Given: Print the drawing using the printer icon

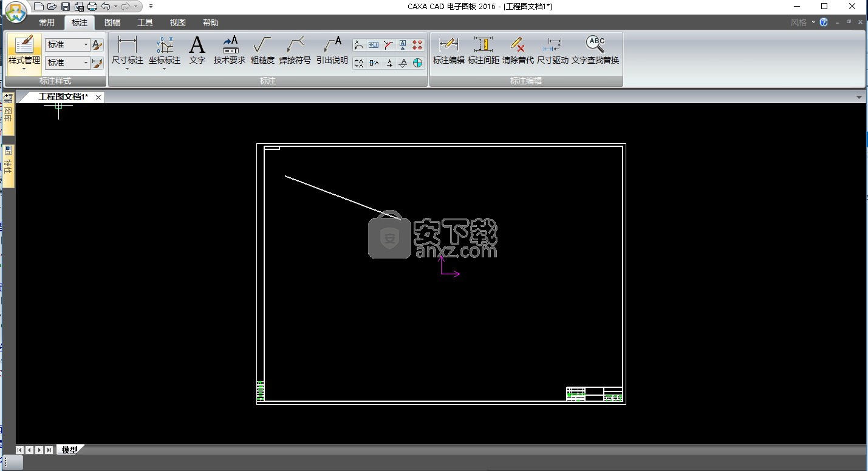Looking at the screenshot, I should 92,7.
